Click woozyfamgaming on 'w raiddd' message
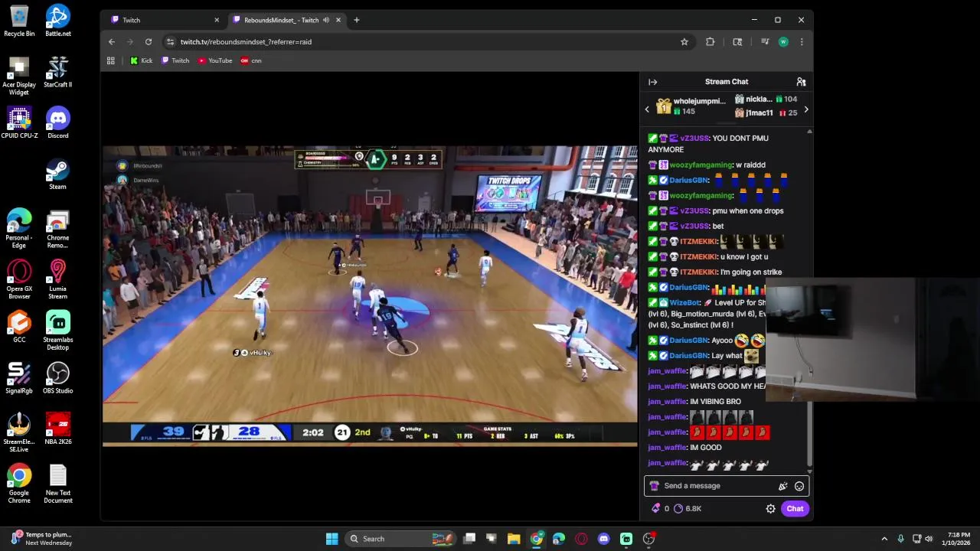This screenshot has width=980, height=551. point(701,165)
